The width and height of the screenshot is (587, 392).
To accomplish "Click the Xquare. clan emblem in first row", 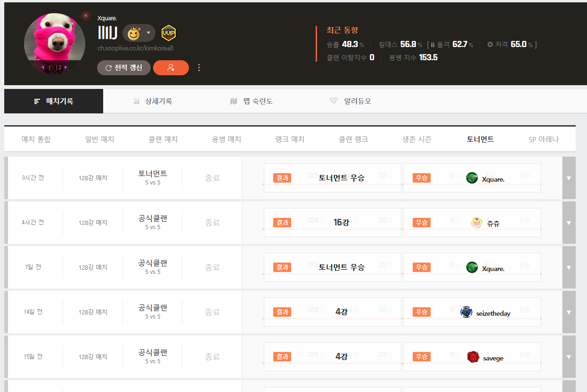I will pos(472,178).
